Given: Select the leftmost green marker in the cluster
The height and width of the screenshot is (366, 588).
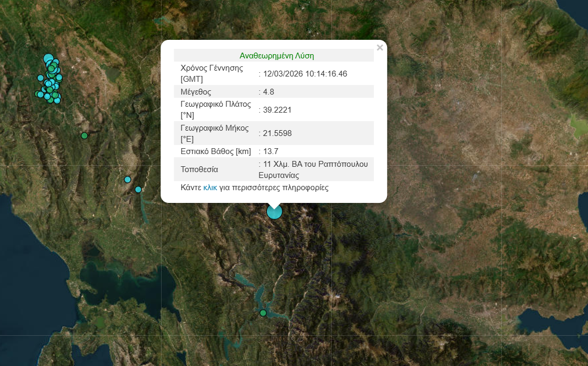Looking at the screenshot, I should (37, 94).
